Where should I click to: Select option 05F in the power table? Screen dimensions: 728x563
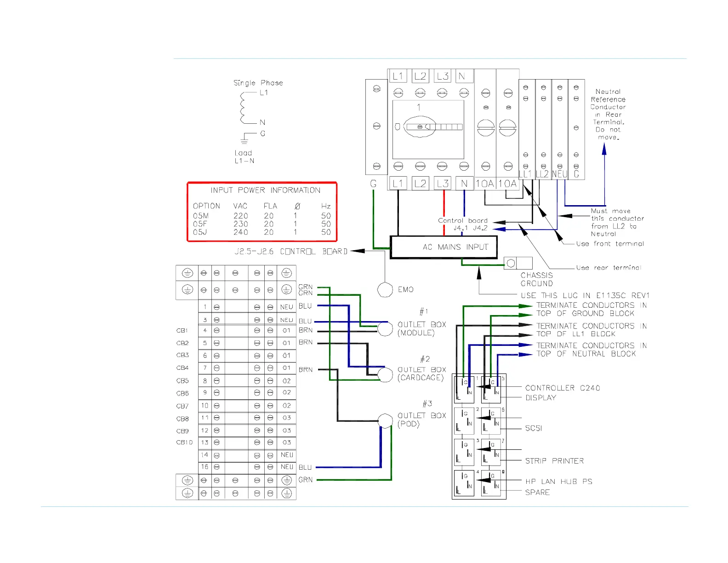[200, 224]
